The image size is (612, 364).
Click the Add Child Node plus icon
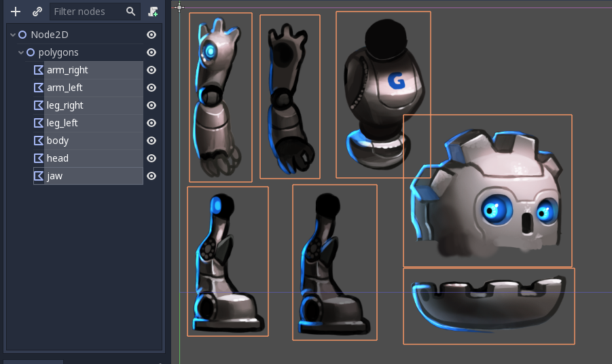[16, 12]
